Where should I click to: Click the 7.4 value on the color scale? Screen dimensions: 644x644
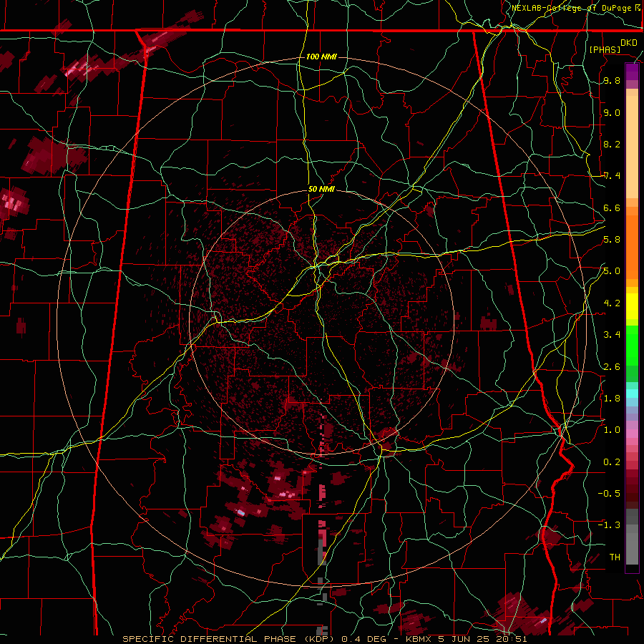point(612,176)
